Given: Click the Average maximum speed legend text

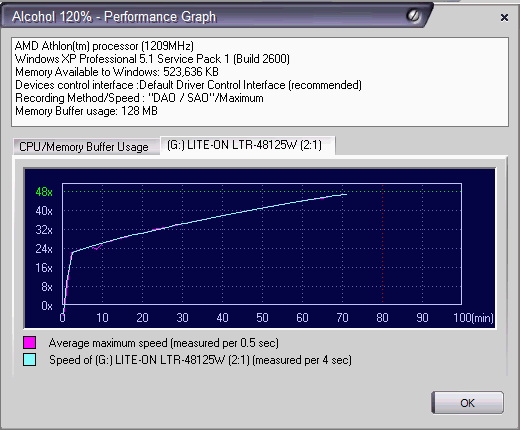Looking at the screenshot, I should pos(164,343).
